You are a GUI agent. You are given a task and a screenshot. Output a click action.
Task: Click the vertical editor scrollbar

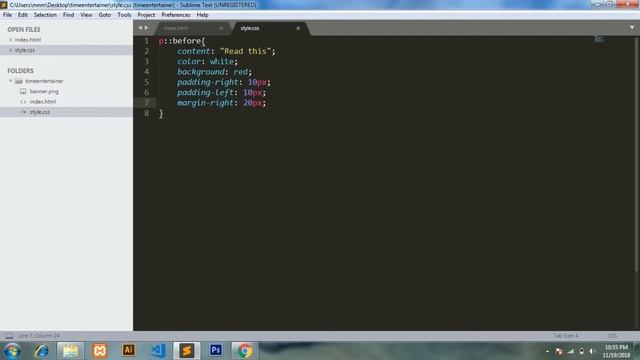pos(637,153)
